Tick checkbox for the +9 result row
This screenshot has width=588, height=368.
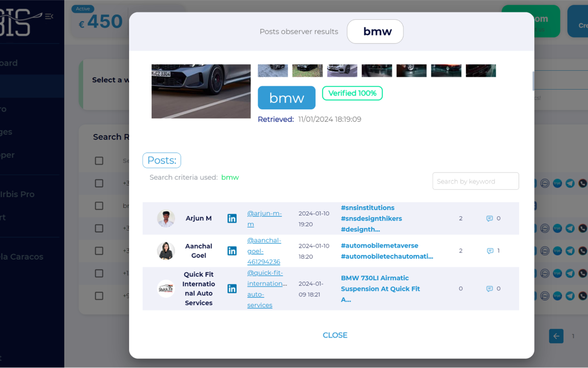(x=99, y=296)
